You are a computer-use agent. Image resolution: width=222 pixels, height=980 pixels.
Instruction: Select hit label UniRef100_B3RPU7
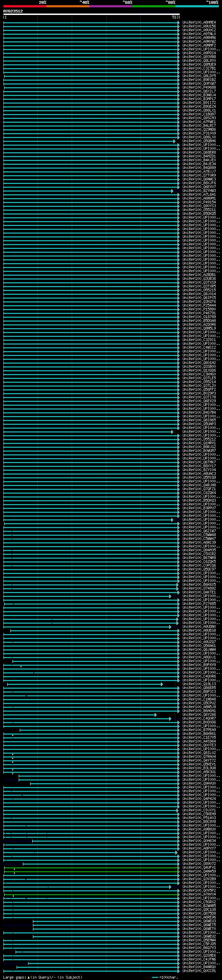click(199, 508)
